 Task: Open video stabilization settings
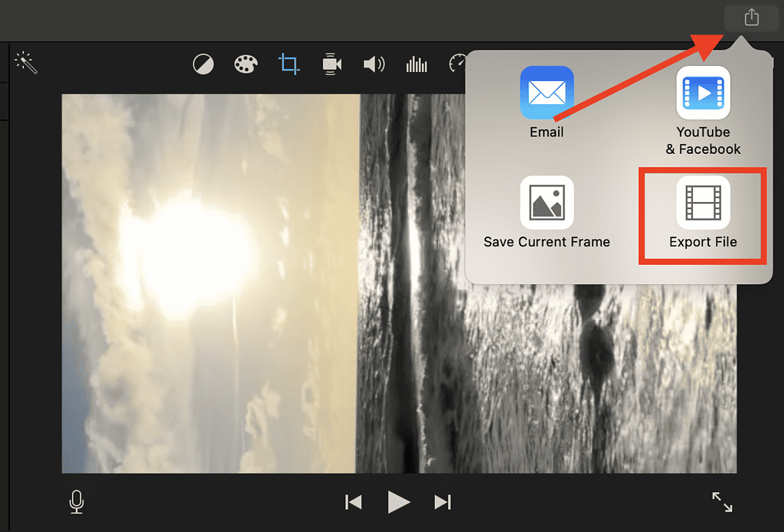pos(332,64)
